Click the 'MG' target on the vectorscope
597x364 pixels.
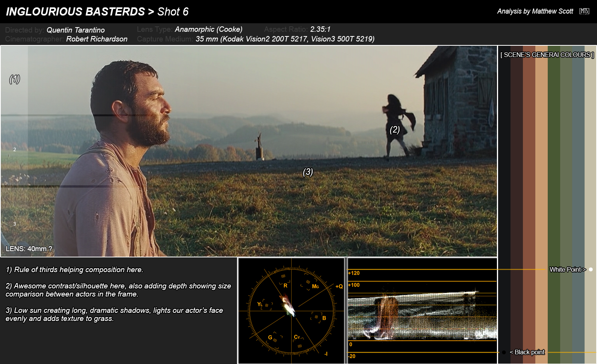click(315, 286)
